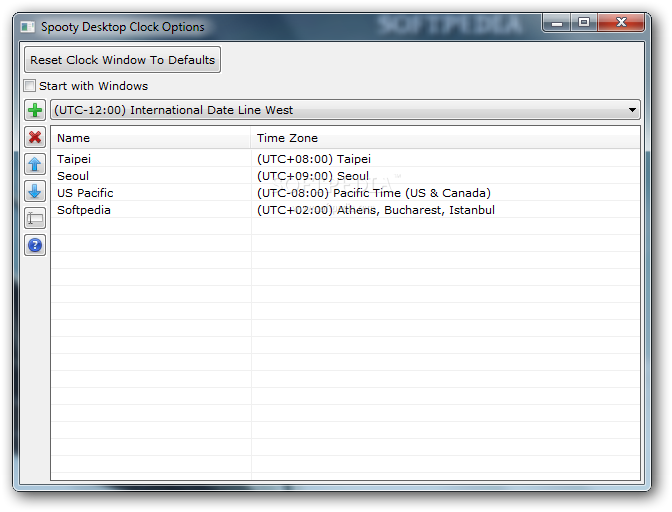Open help with blue question mark icon
Image resolution: width=672 pixels, height=512 pixels.
(35, 245)
